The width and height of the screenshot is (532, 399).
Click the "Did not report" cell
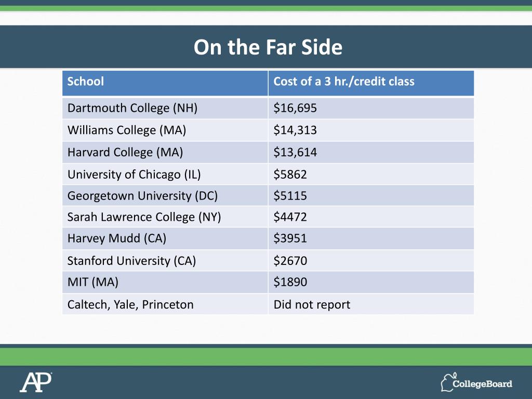(312, 304)
